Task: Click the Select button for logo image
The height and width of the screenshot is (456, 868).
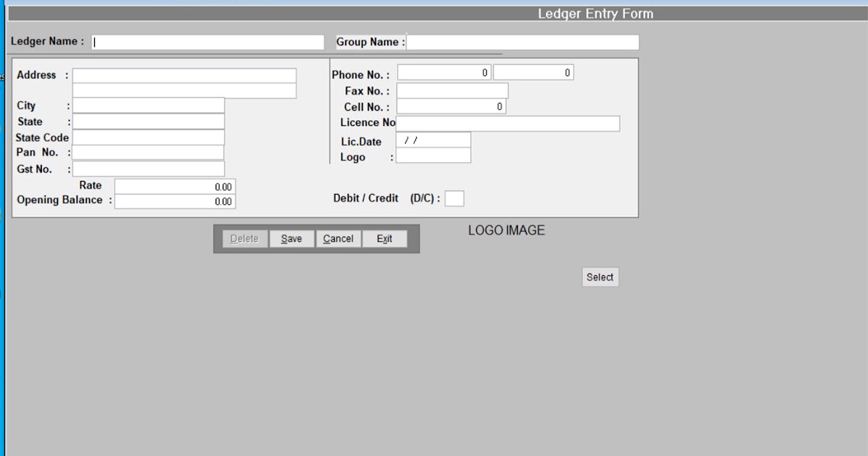Action: coord(600,276)
